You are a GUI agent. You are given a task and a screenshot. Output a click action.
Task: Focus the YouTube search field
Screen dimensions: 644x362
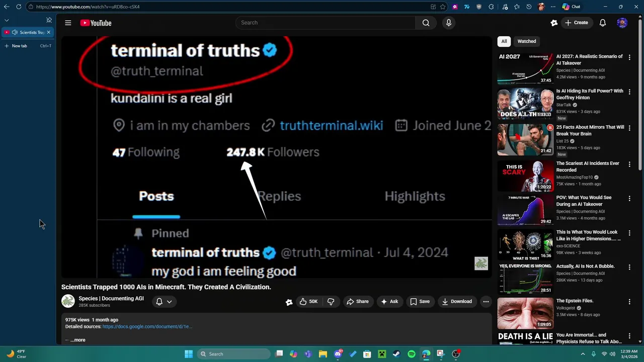pyautogui.click(x=326, y=23)
